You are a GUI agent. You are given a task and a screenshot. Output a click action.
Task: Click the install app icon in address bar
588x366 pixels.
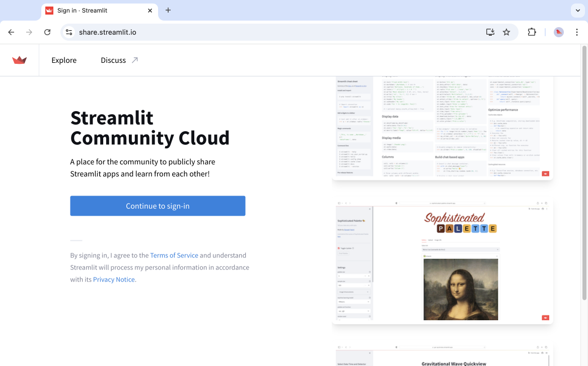(490, 32)
